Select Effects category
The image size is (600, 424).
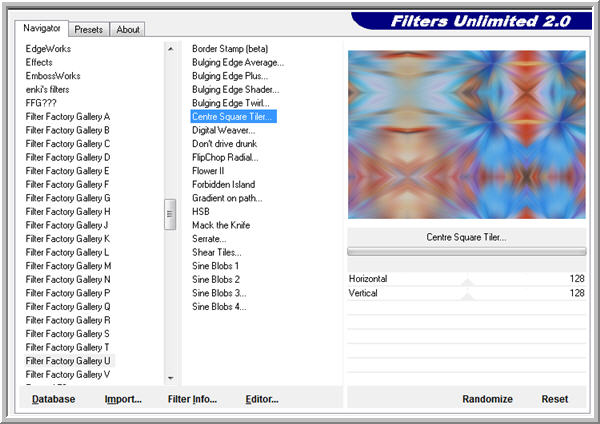pos(39,62)
